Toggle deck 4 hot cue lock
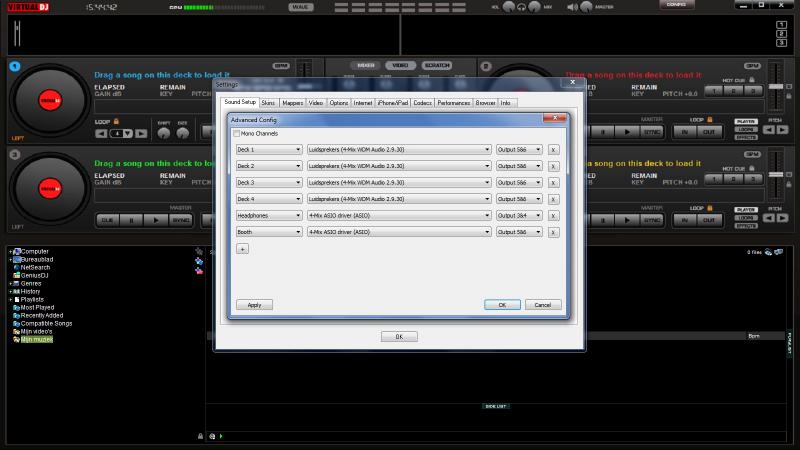800x450 pixels. coord(752,168)
